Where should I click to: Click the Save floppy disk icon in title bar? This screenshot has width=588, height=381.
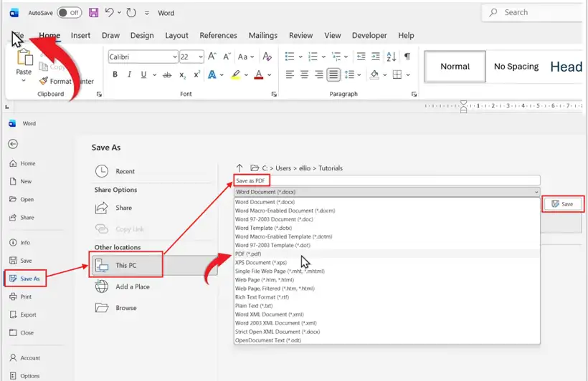point(93,13)
